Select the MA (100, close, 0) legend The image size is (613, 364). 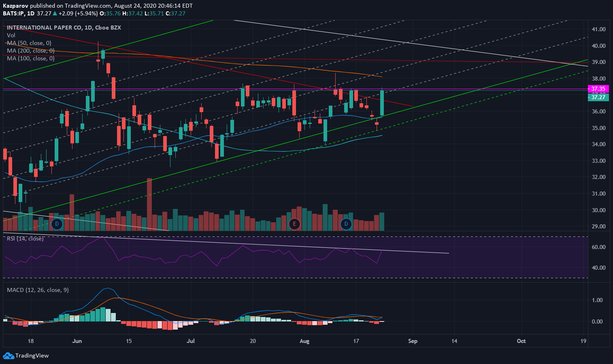pyautogui.click(x=31, y=58)
